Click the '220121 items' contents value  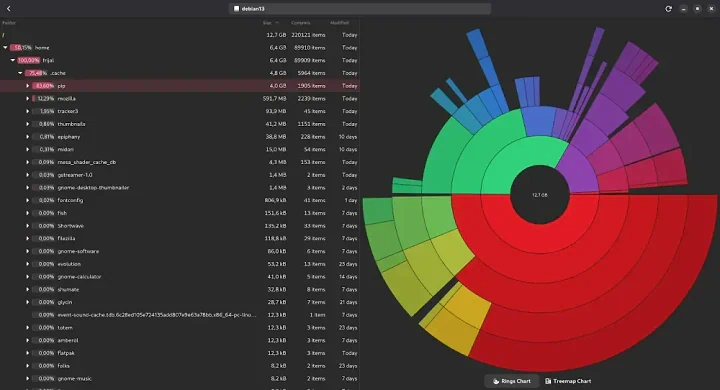coord(308,35)
